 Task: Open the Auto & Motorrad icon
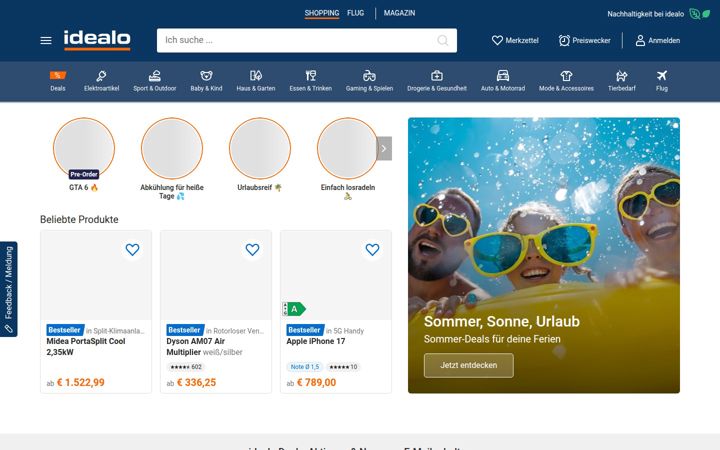pyautogui.click(x=503, y=75)
